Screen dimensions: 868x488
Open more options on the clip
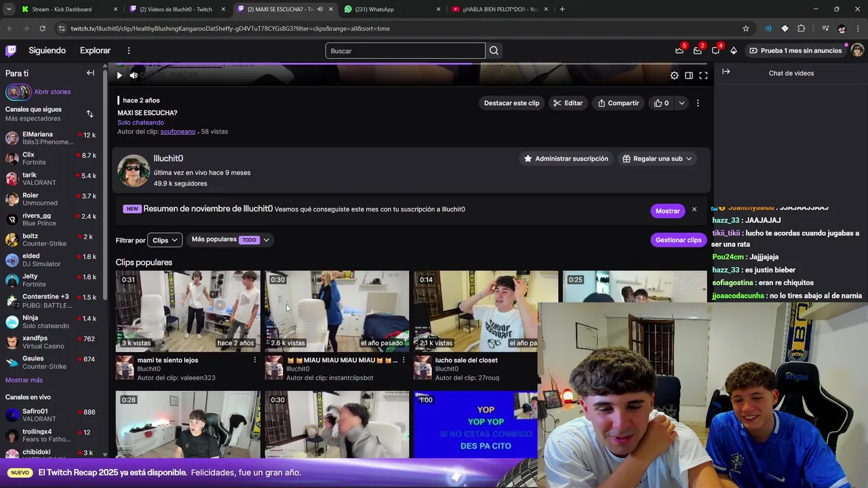pyautogui.click(x=698, y=103)
